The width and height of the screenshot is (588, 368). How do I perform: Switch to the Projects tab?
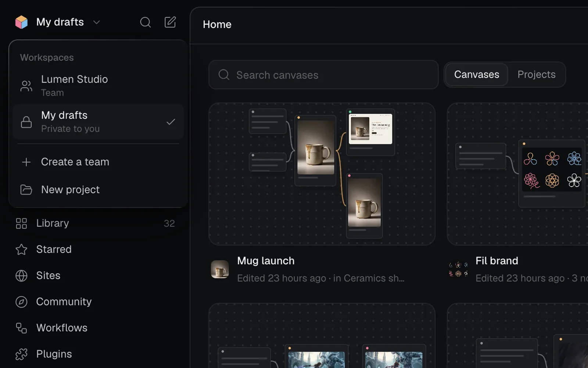click(537, 74)
